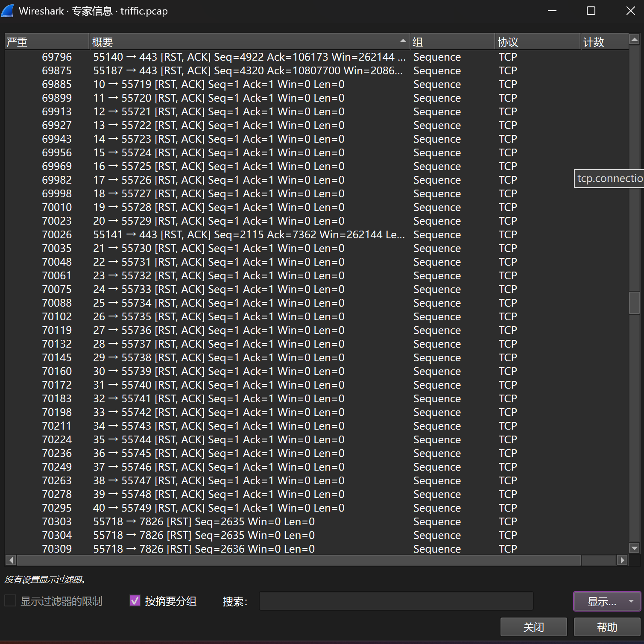Close the dialog with the 关闭 button

click(534, 627)
